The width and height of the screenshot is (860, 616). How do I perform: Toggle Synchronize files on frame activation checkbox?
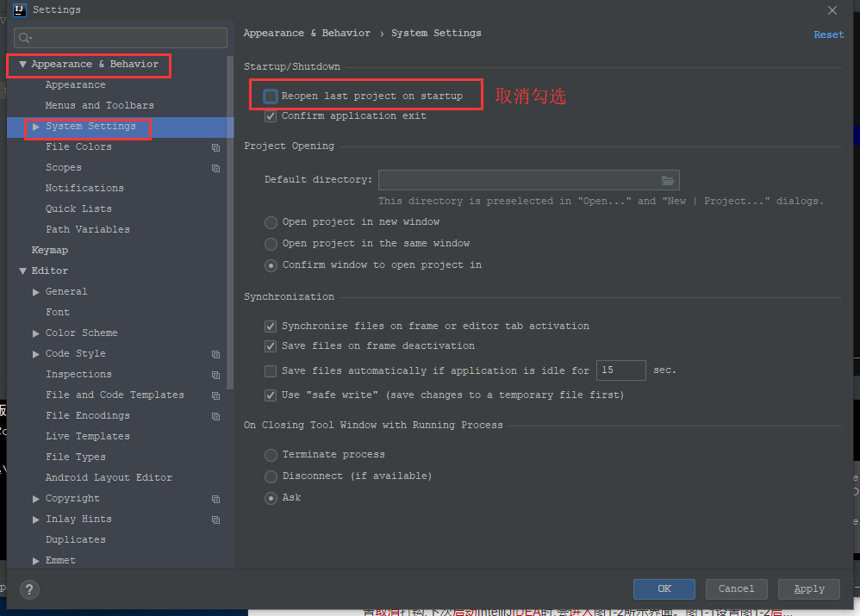pos(271,327)
